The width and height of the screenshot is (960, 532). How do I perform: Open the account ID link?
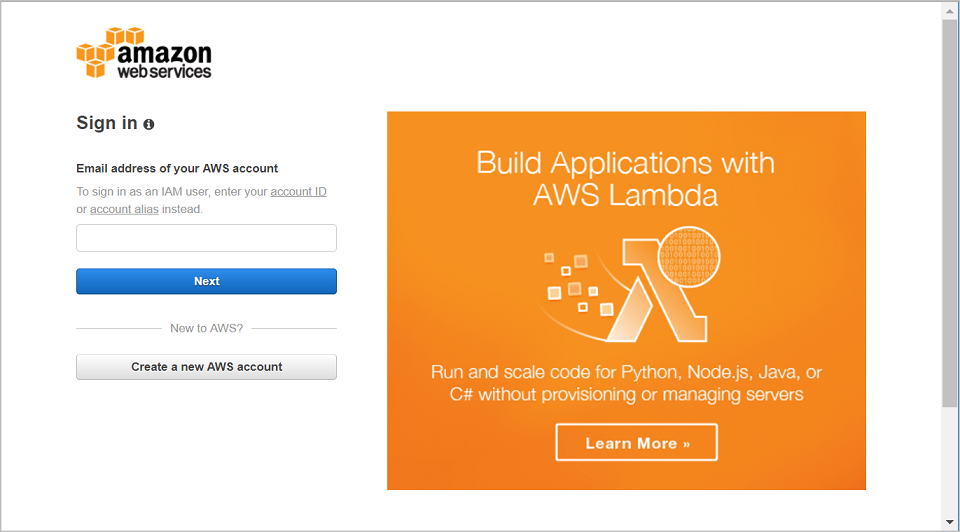click(298, 192)
